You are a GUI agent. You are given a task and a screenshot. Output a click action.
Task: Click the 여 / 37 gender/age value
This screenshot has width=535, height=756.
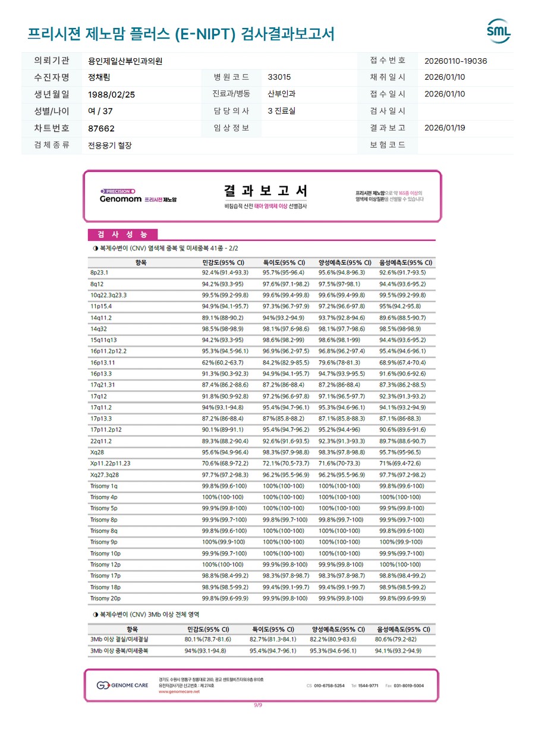tap(100, 111)
